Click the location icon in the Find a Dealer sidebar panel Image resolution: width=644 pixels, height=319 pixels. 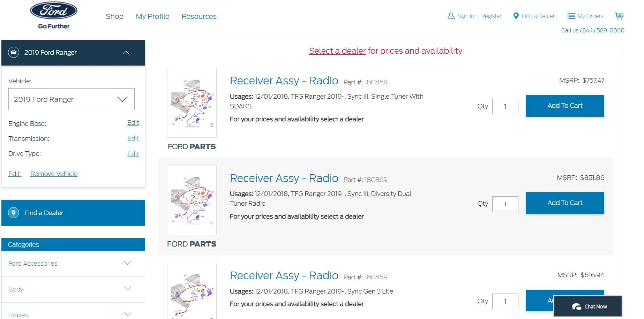[x=14, y=213]
